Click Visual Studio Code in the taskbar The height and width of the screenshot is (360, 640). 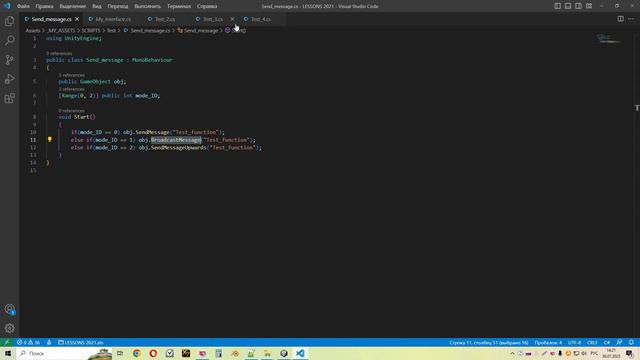(300, 353)
